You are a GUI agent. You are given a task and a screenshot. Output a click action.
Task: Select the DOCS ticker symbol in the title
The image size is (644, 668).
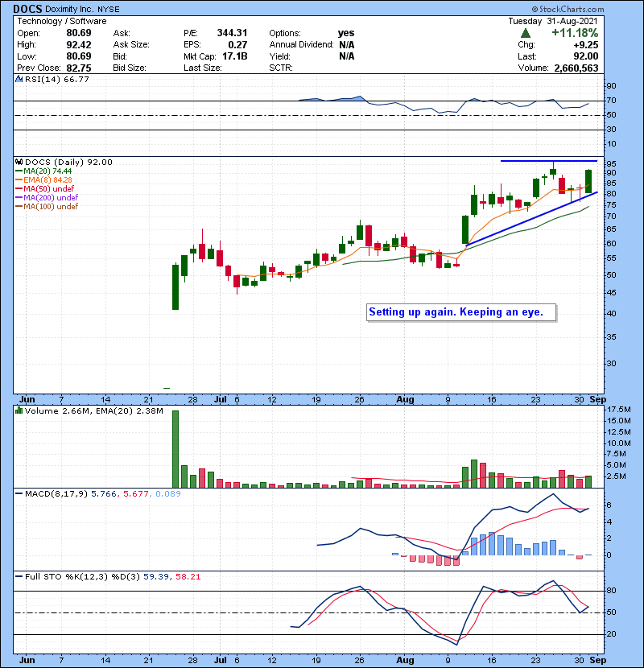click(x=27, y=9)
